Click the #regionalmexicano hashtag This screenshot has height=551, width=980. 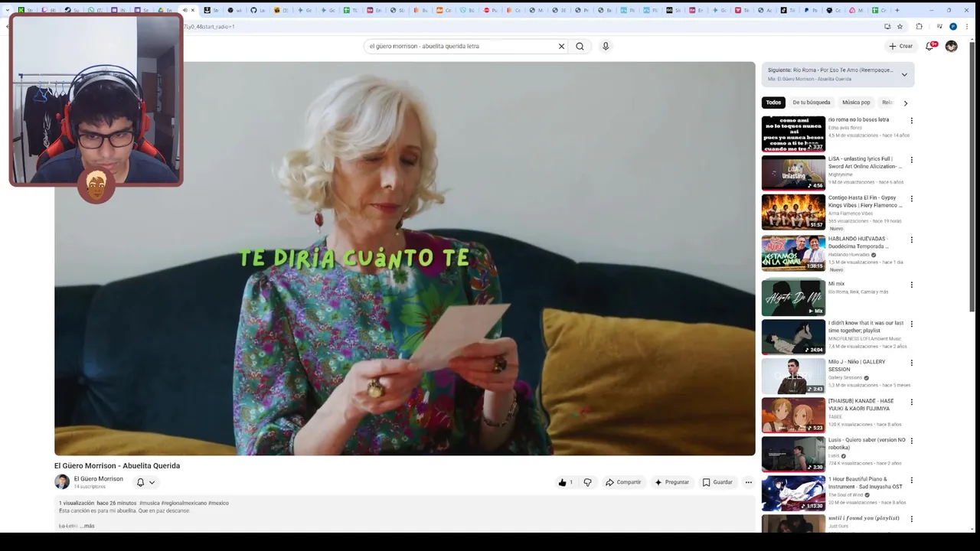click(185, 504)
